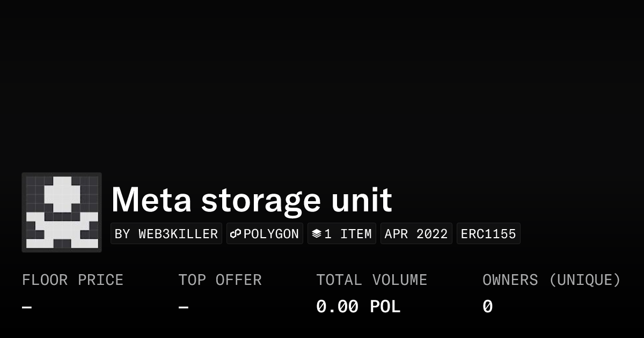Select the ERC1155 token standard badge
This screenshot has width=644, height=338.
click(488, 234)
